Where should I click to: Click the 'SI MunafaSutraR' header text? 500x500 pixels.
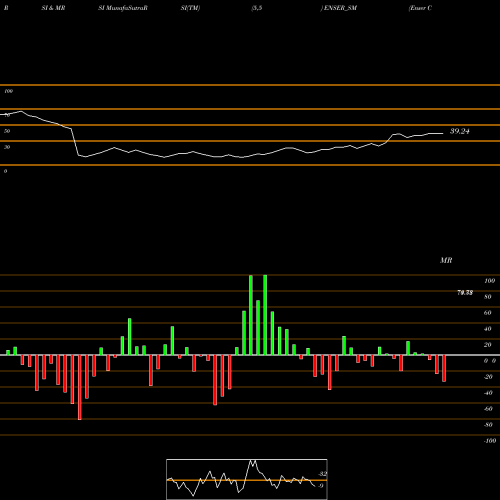(x=123, y=8)
